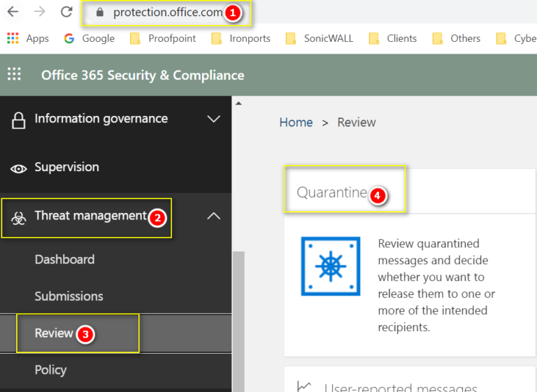
Task: Open the Google bookmark
Action: [89, 38]
